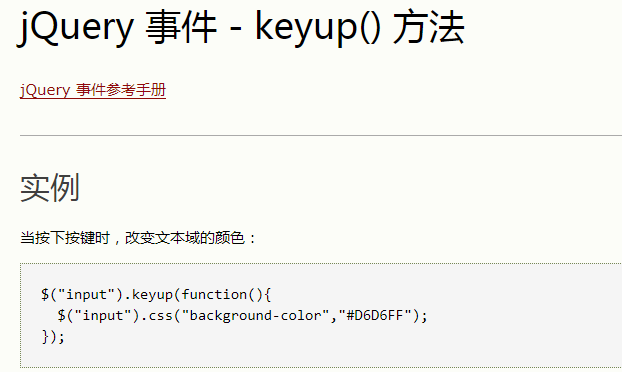Click the first code line with keyup(function(){
This screenshot has height=372, width=622.
(x=156, y=295)
